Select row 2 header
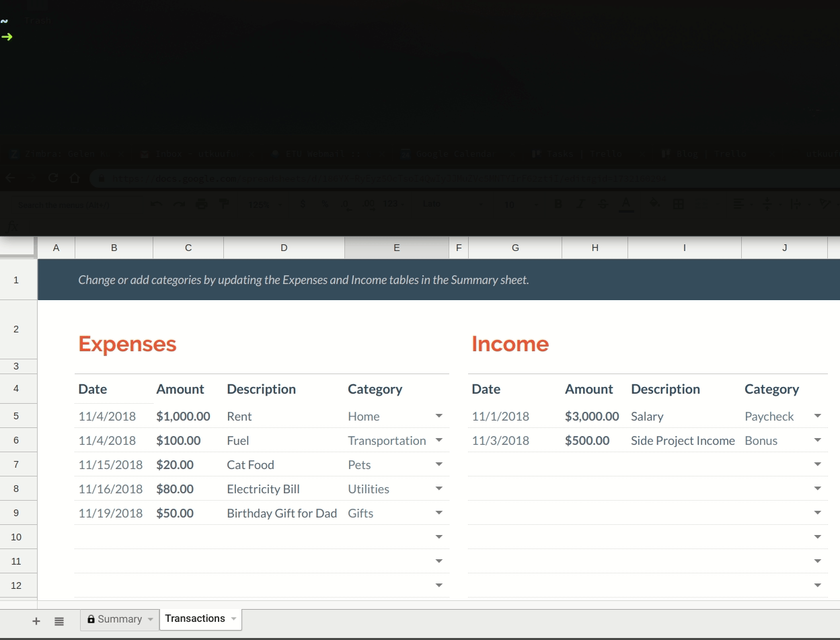Image resolution: width=840 pixels, height=640 pixels. click(18, 329)
